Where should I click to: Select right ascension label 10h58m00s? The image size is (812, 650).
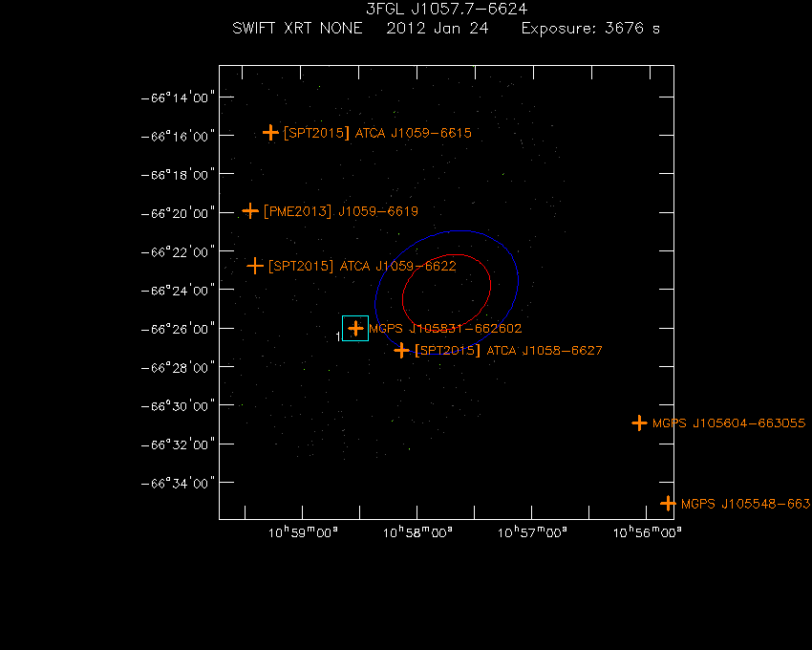pos(417,532)
